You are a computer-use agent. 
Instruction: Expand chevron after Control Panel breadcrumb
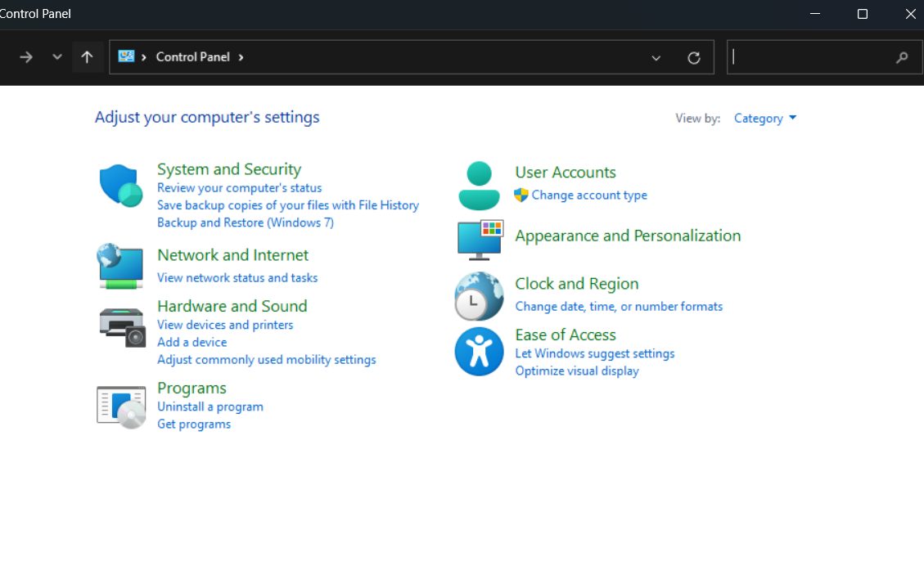point(241,57)
